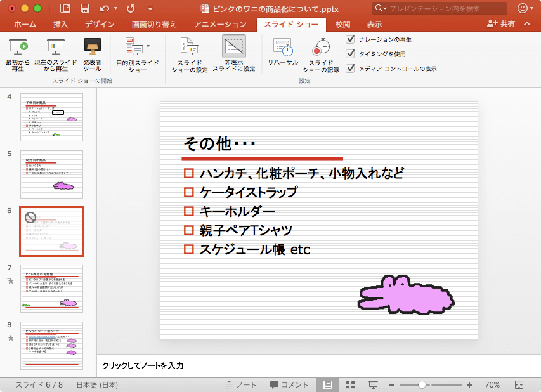This screenshot has height=392, width=541.
Task: Switch to the 挿入 tab
Action: (60, 24)
